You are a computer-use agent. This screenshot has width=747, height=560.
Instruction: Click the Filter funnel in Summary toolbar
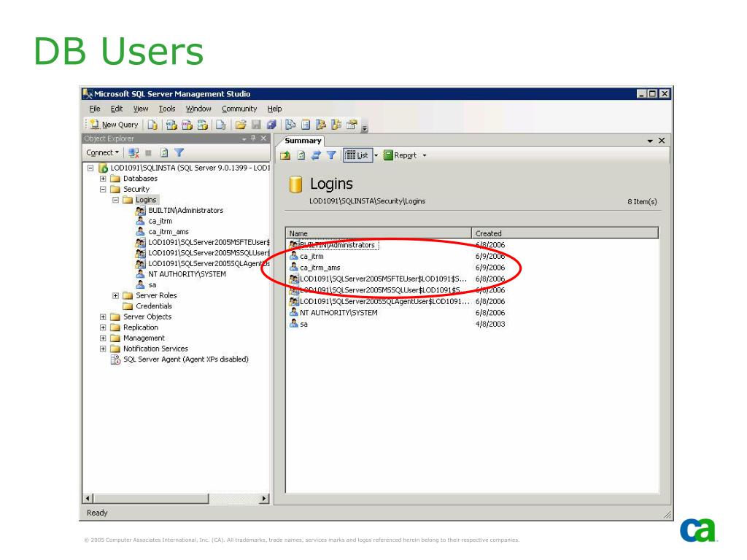[x=331, y=155]
